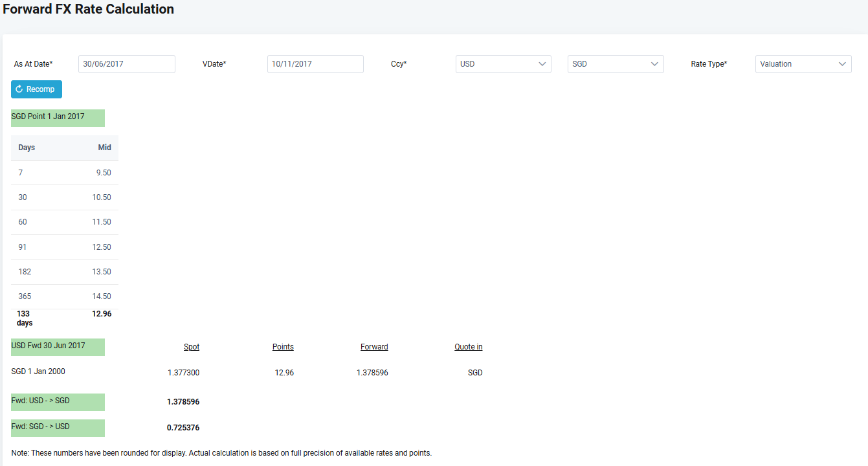The image size is (868, 466).
Task: Click the Quote in column heading
Action: (468, 347)
